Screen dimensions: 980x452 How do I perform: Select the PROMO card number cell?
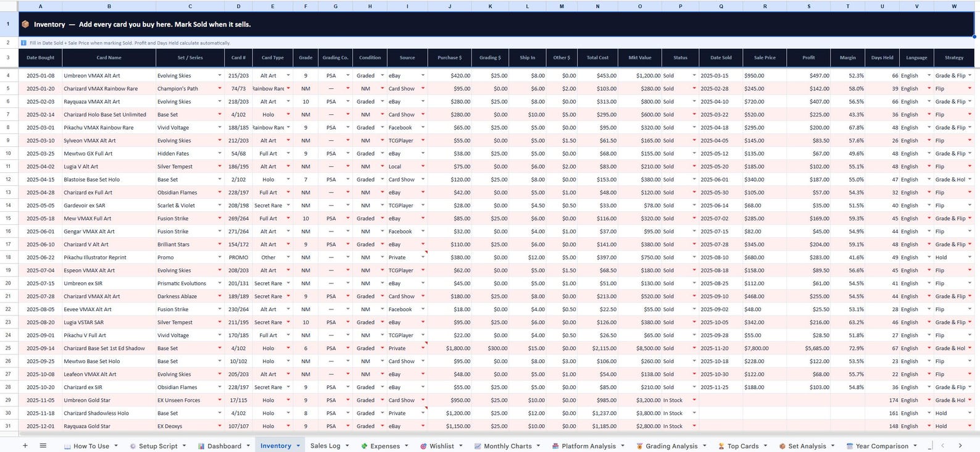(238, 257)
